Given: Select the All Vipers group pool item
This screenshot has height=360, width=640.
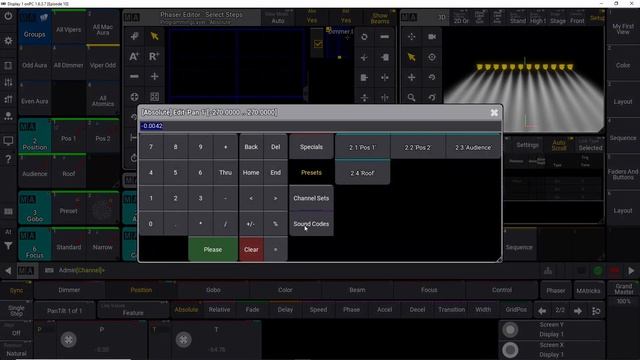Looking at the screenshot, I should (x=69, y=29).
